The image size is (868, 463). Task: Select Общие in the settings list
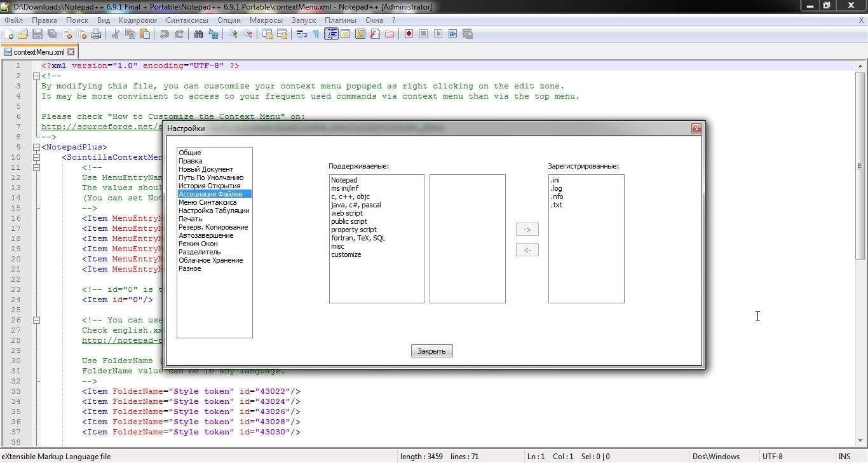pyautogui.click(x=214, y=153)
